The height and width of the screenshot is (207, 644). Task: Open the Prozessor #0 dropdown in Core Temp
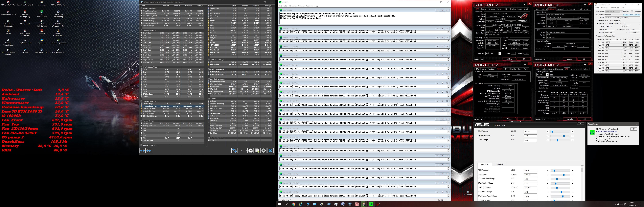613,12
